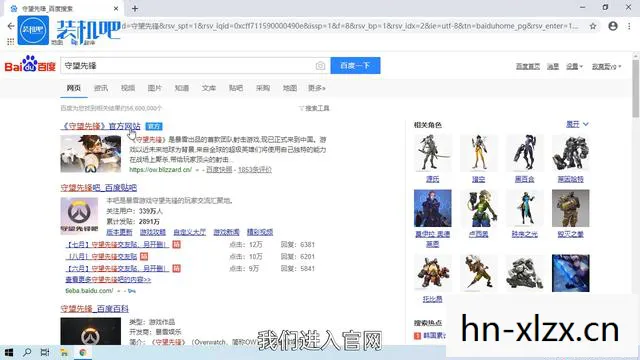Click the taskbar search magnifier icon
The height and width of the screenshot is (360, 640).
[27, 352]
